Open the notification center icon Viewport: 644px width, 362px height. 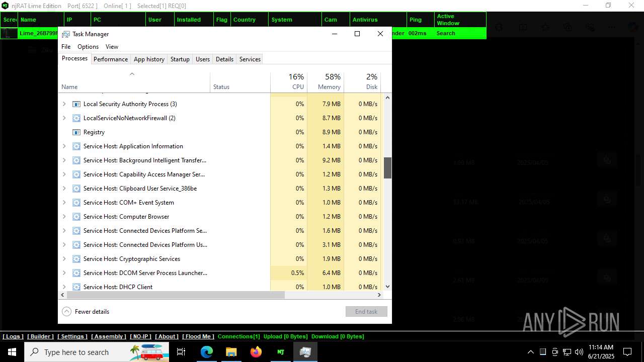coord(627,352)
